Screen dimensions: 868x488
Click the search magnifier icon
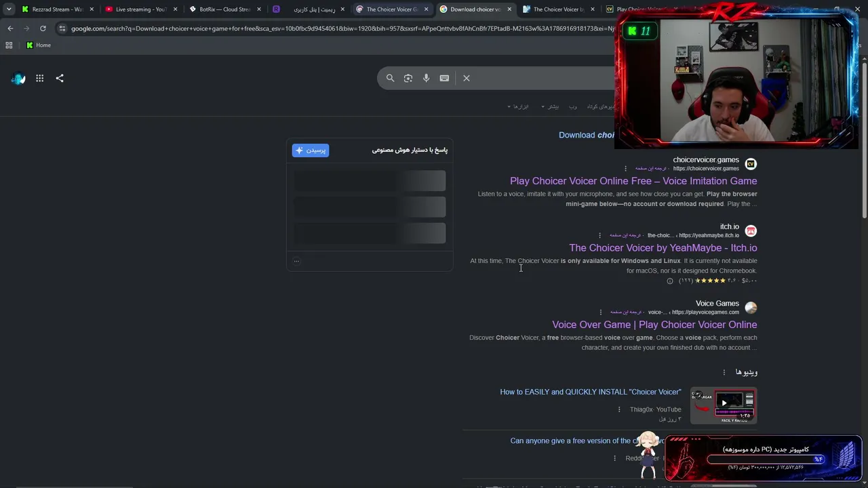point(390,78)
